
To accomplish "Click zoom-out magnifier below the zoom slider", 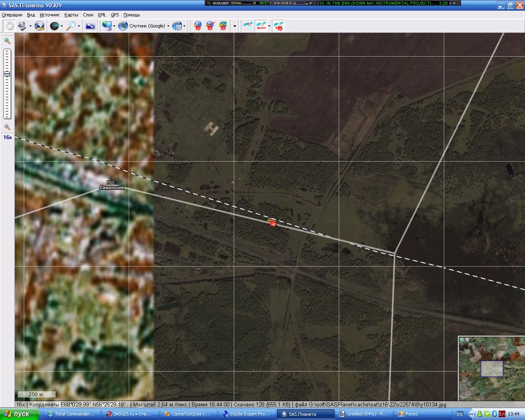I will (7, 127).
